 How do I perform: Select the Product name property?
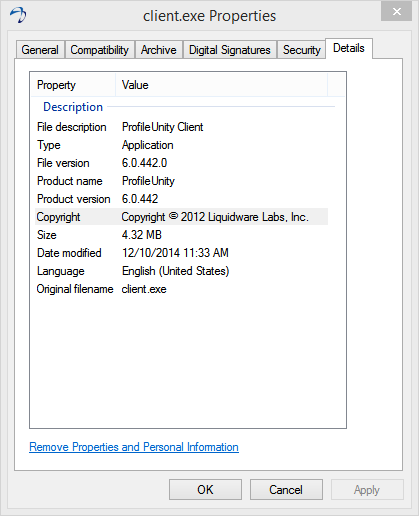[70, 181]
